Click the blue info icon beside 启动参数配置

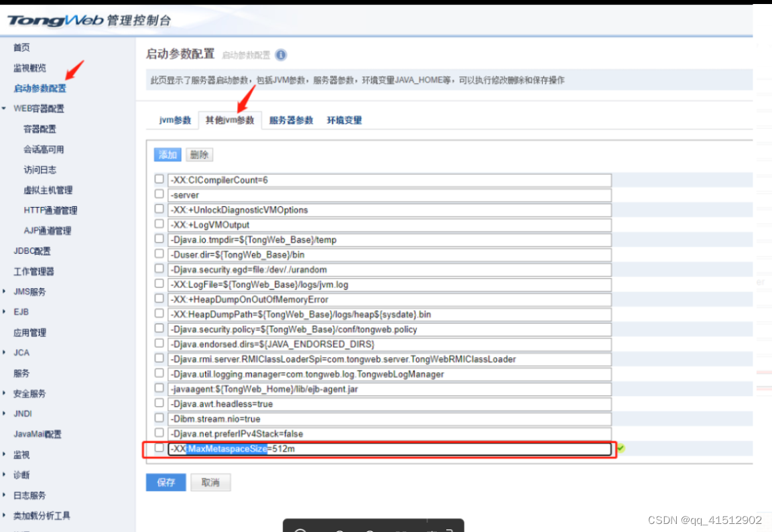click(281, 55)
